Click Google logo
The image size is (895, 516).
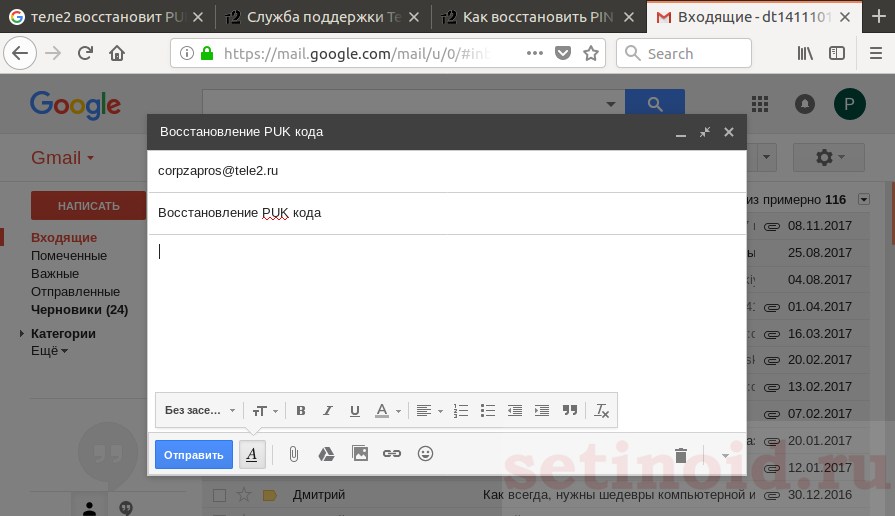[x=75, y=105]
